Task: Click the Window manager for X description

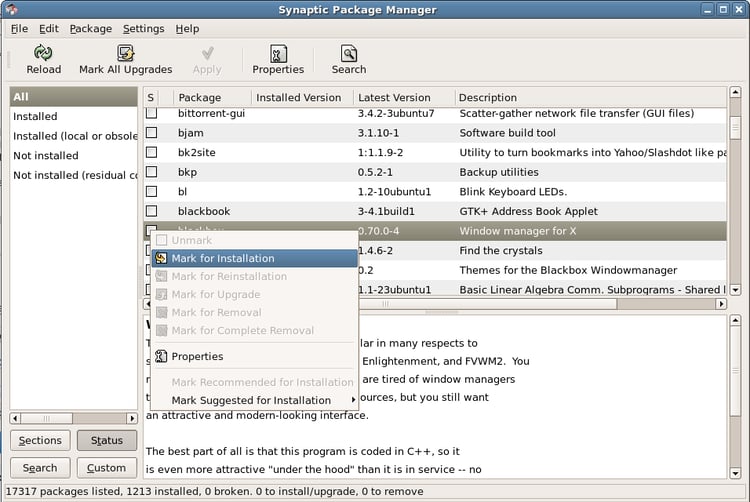Action: [518, 231]
